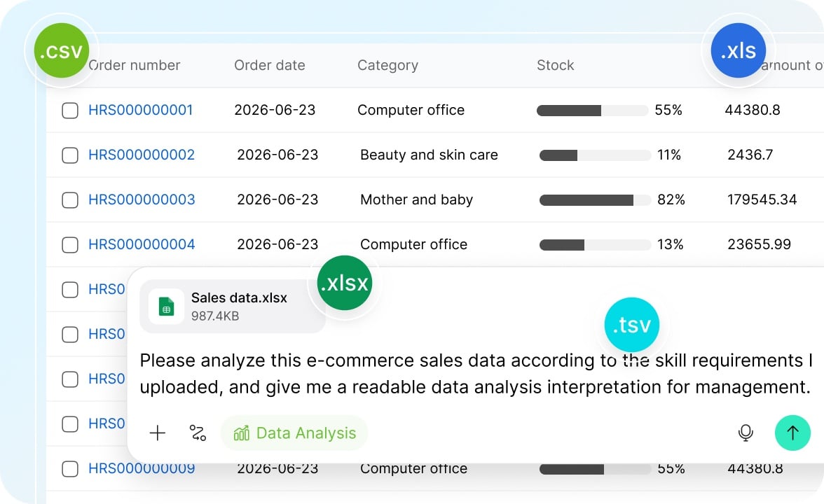Click the blue .xls badge

pyautogui.click(x=738, y=50)
